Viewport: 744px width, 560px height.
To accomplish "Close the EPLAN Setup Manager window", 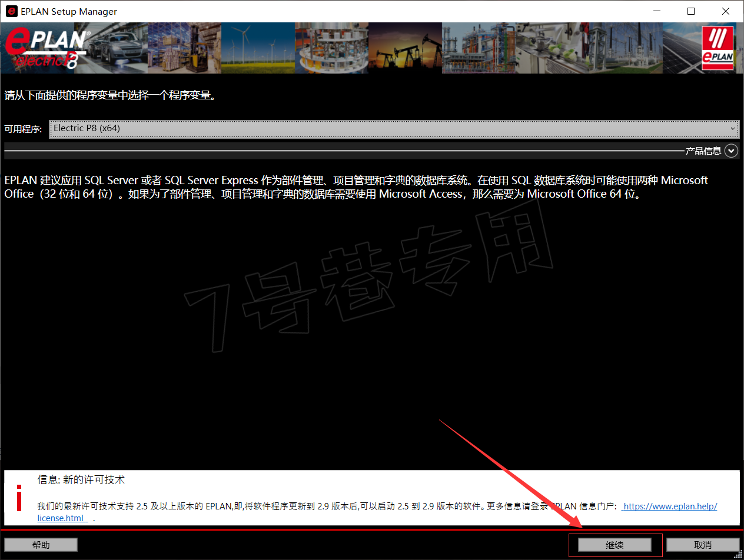I will click(x=726, y=11).
